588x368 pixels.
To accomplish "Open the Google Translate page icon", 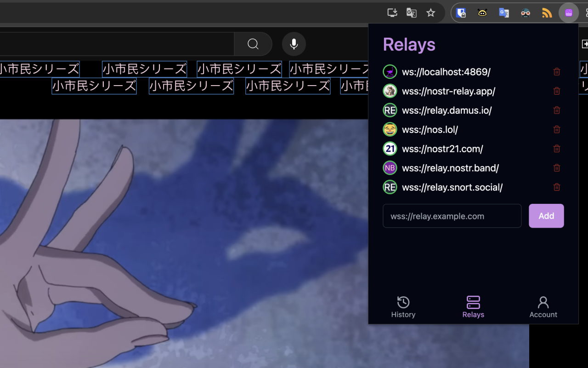I will pos(411,13).
